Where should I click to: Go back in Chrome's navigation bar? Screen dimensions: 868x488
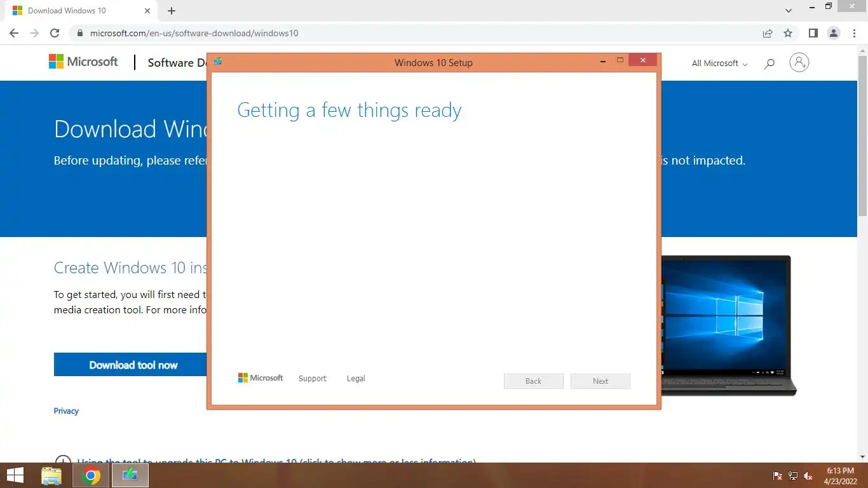coord(14,33)
